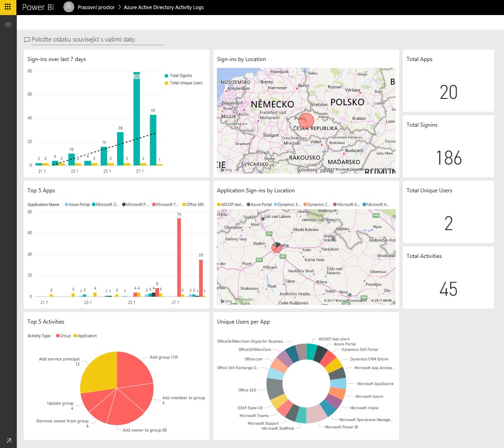Click the Total Signins card value 186

[449, 158]
